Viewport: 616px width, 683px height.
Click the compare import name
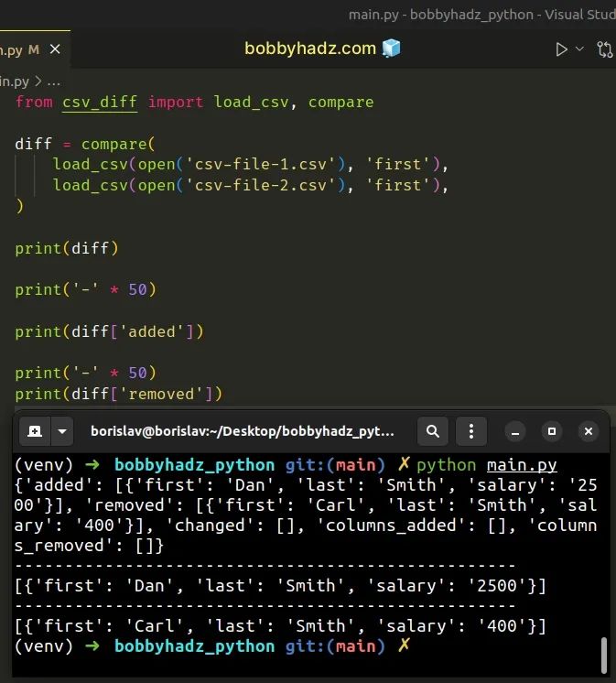(x=340, y=103)
